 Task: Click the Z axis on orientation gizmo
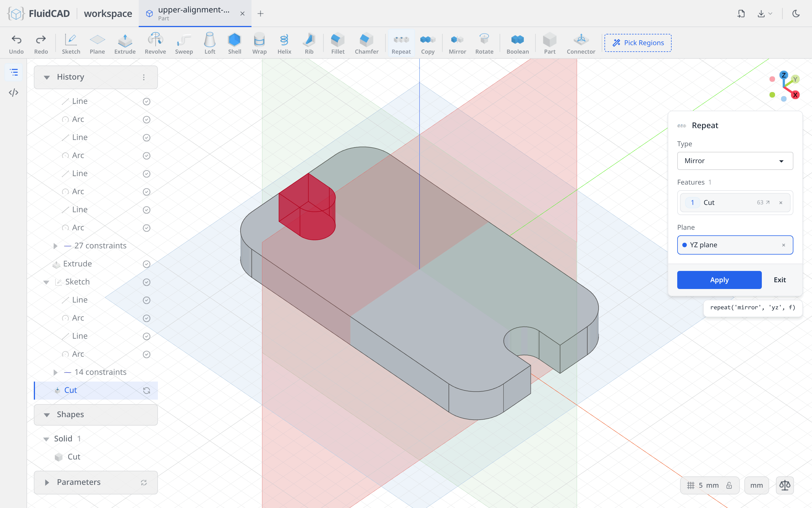click(784, 75)
